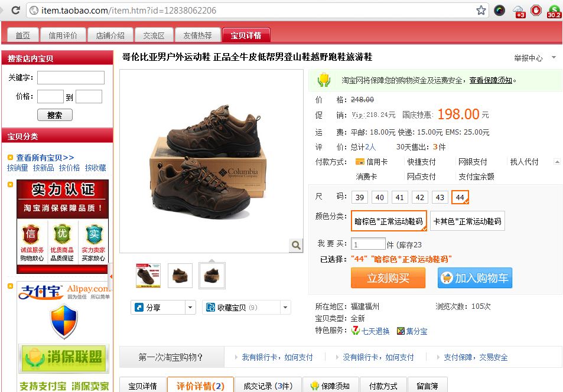The image size is (563, 392).
Task: Select shoe size 40
Action: [380, 197]
